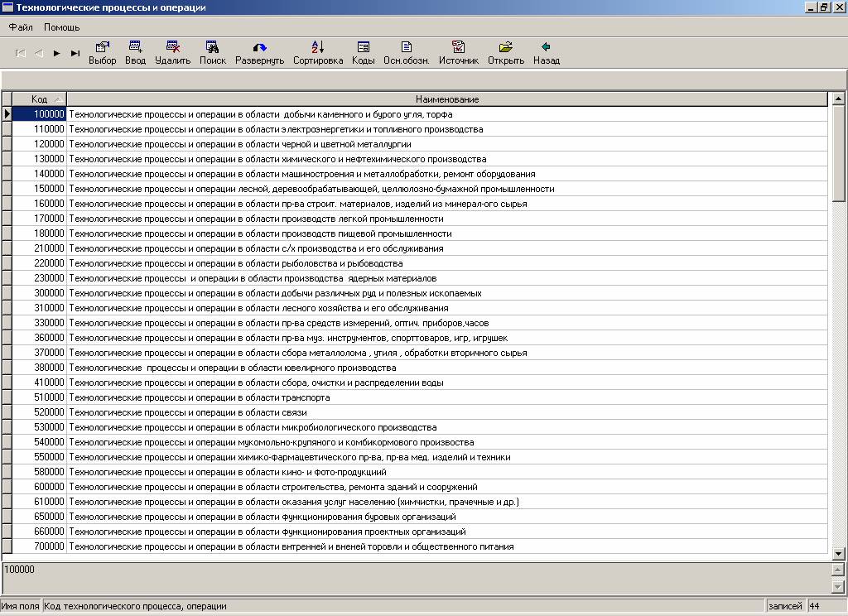The image size is (848, 616).
Task: Click the Наименование column header
Action: (447, 99)
